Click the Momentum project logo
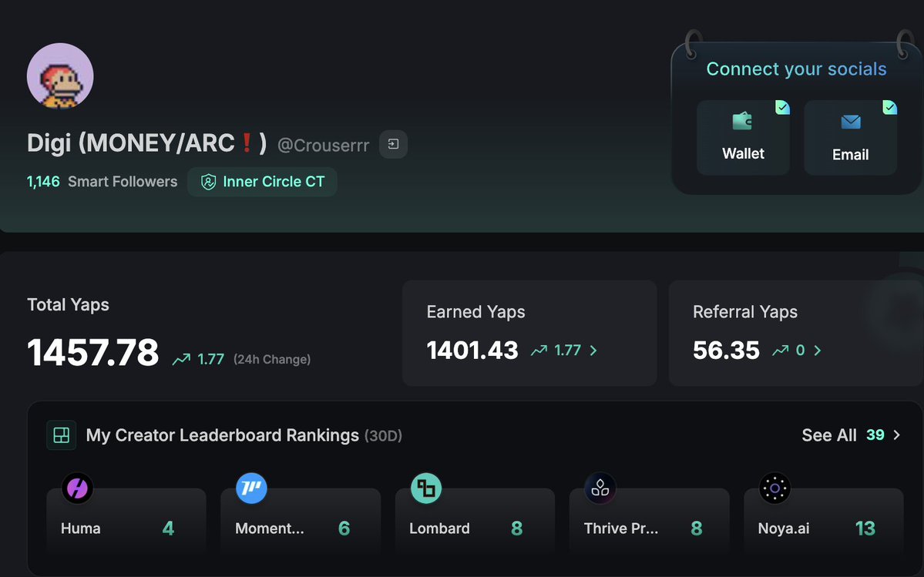The image size is (924, 577). 252,488
